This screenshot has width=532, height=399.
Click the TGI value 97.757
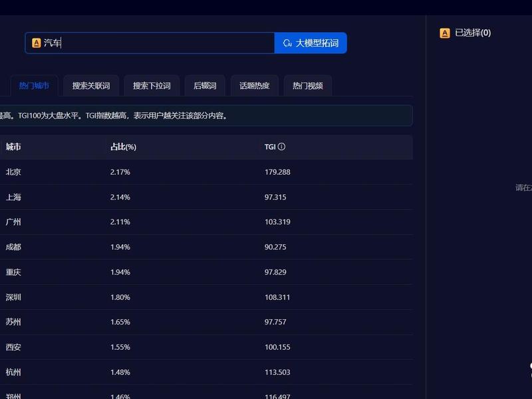click(x=275, y=322)
